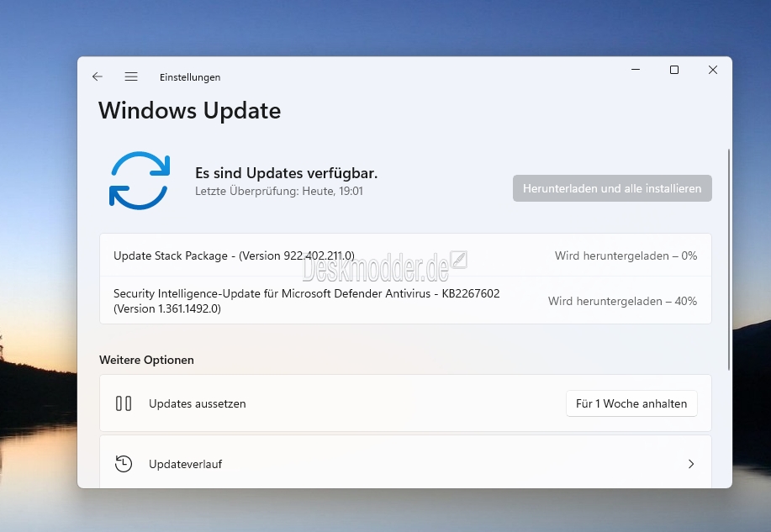
Task: Expand Updateverlauf with the chevron arrow
Action: (691, 464)
